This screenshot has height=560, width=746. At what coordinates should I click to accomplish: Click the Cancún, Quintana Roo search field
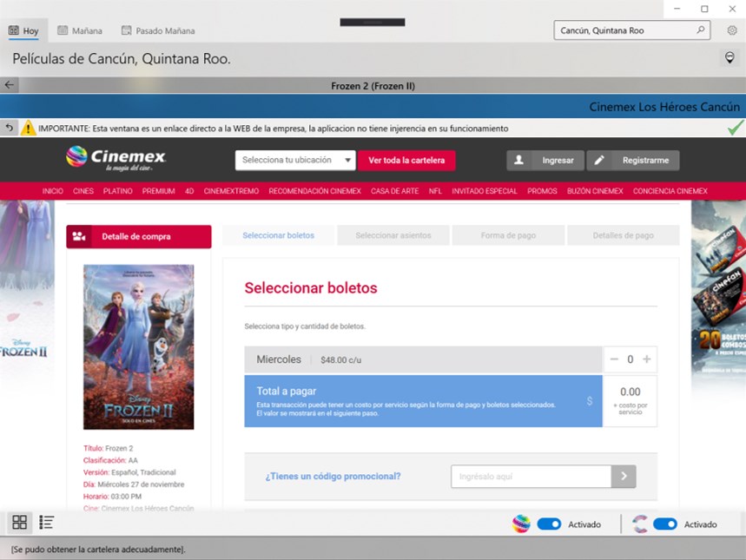[x=632, y=30]
